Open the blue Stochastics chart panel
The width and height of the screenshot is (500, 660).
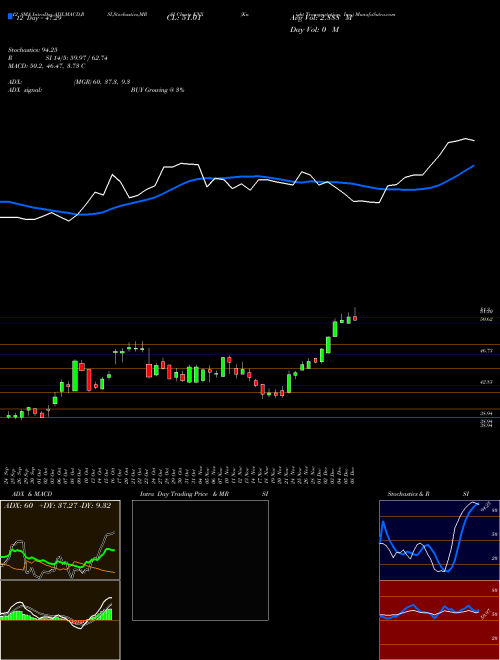tap(439, 540)
